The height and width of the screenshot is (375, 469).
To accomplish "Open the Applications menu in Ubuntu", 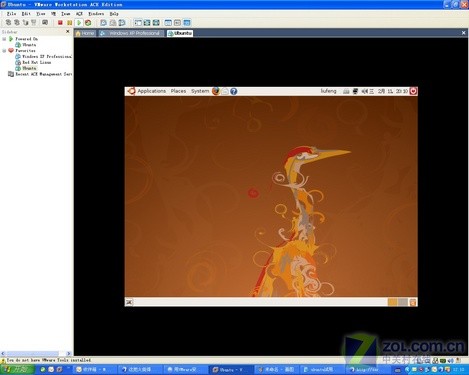I will 151,91.
